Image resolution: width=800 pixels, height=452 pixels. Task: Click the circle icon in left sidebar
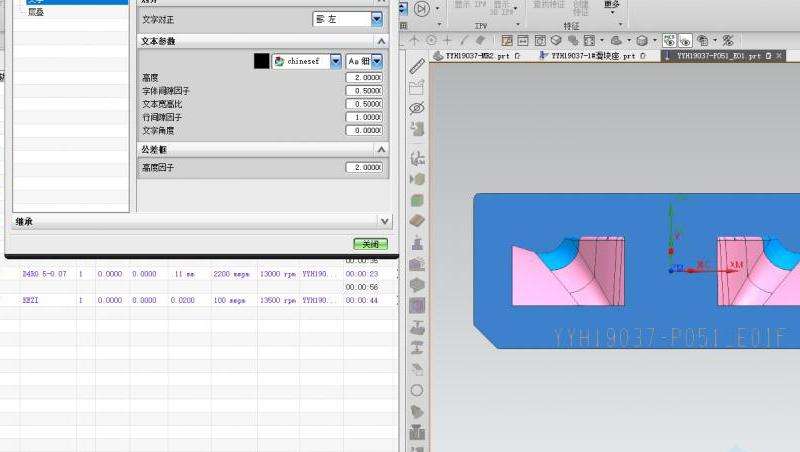click(x=417, y=390)
